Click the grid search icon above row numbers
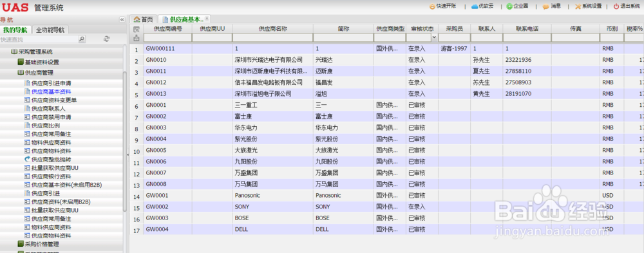The height and width of the screenshot is (253, 644). click(137, 29)
